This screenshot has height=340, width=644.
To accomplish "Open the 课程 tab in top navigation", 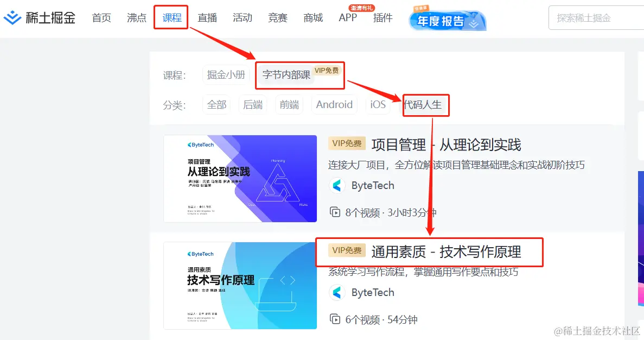I will click(171, 17).
